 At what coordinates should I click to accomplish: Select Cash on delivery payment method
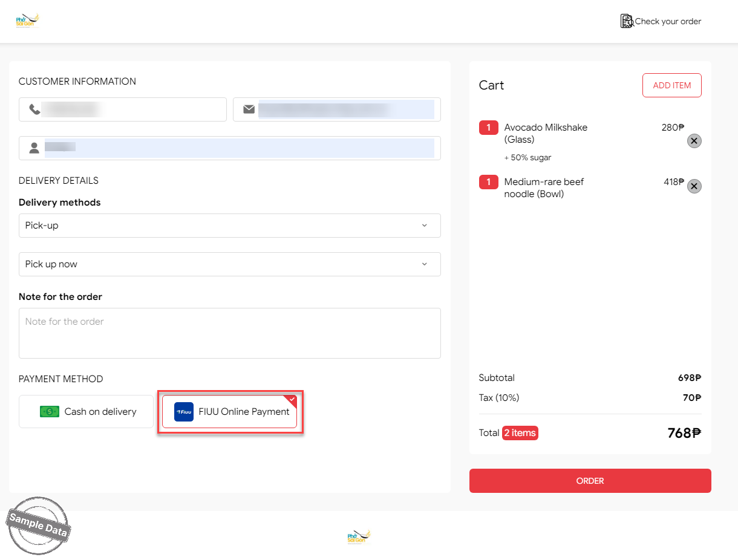click(x=86, y=412)
